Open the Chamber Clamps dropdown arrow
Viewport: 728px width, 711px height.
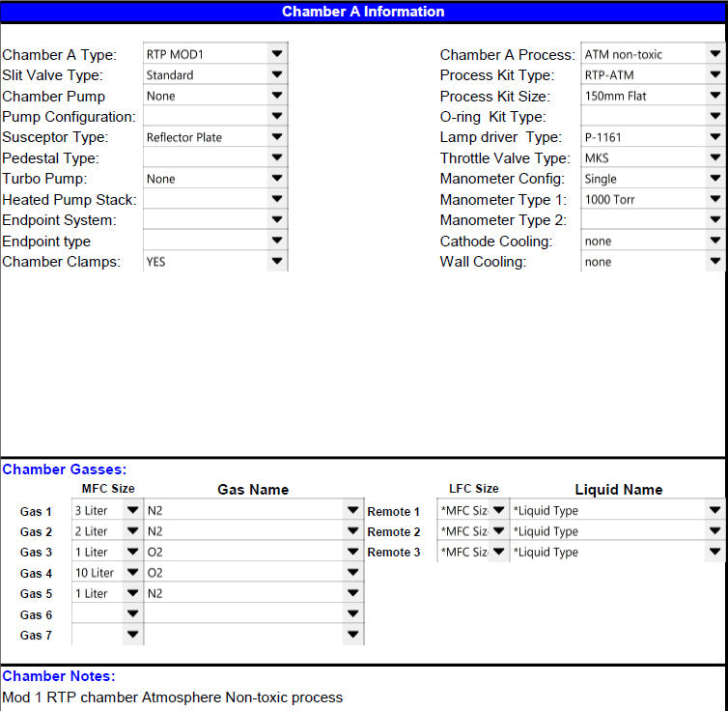click(x=277, y=261)
